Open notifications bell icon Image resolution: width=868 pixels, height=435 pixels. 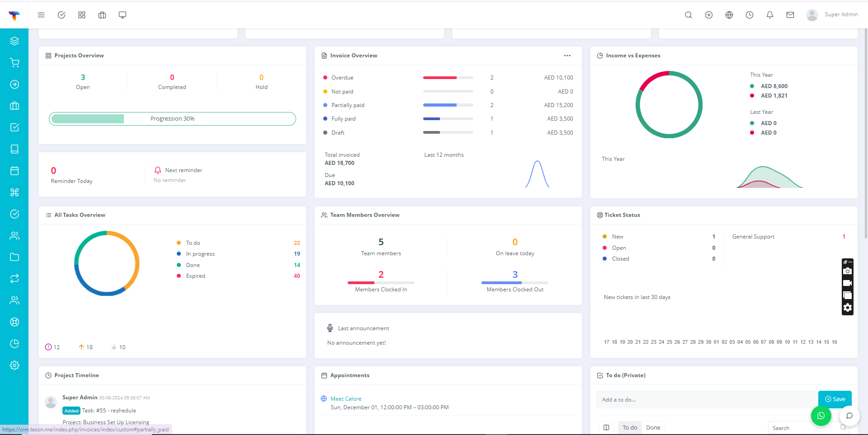[x=770, y=15]
